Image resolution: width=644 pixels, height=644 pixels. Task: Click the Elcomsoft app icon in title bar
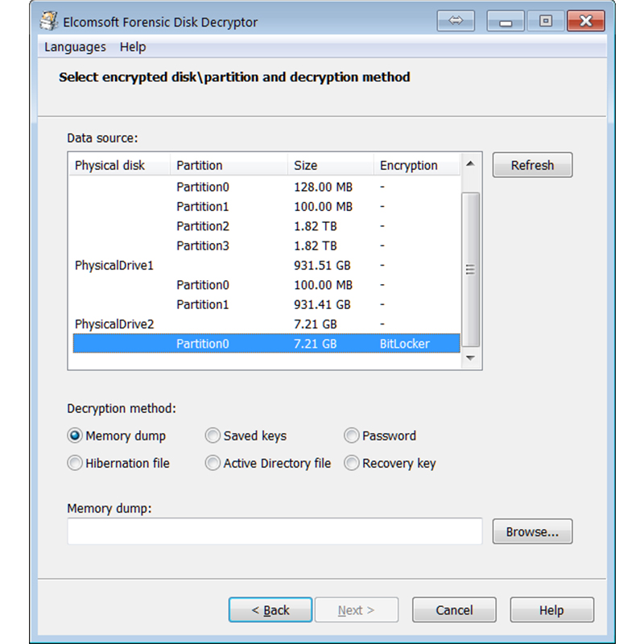(48, 22)
